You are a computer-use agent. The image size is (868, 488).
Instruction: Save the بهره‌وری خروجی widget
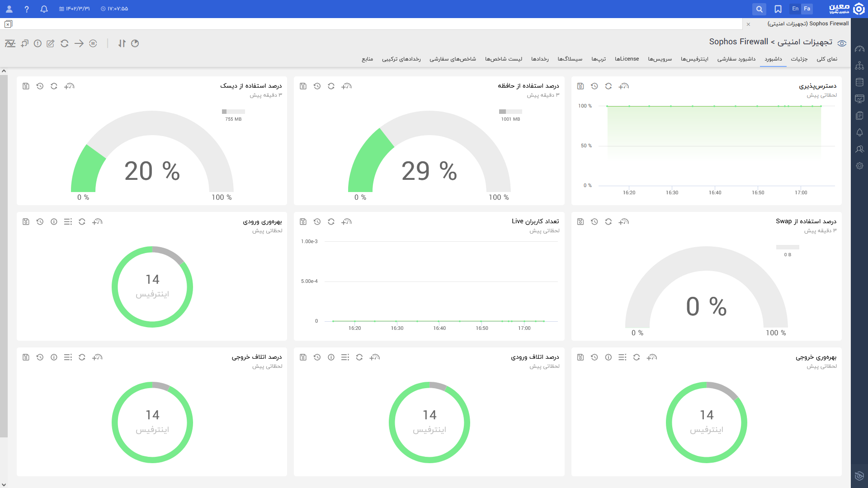(x=580, y=357)
